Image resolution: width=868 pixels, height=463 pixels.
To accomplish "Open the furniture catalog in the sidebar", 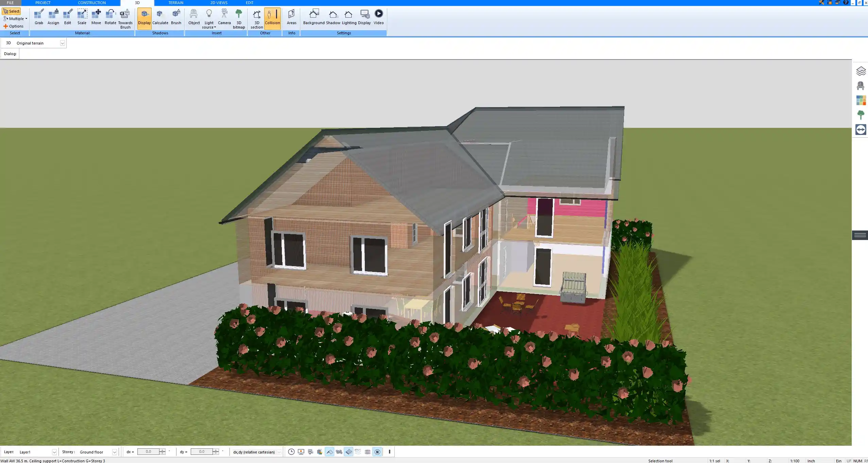I will 861,85.
